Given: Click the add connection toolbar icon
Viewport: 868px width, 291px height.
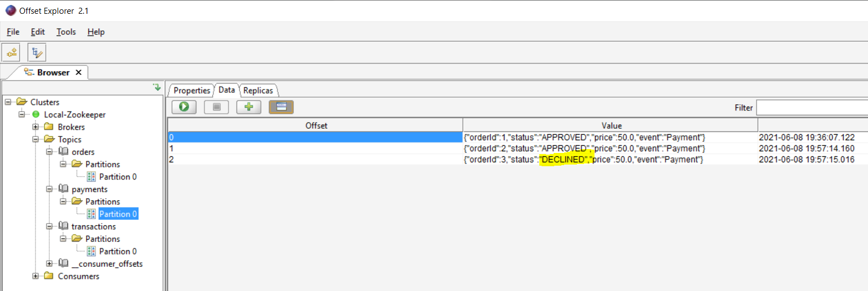Looking at the screenshot, I should pyautogui.click(x=11, y=52).
